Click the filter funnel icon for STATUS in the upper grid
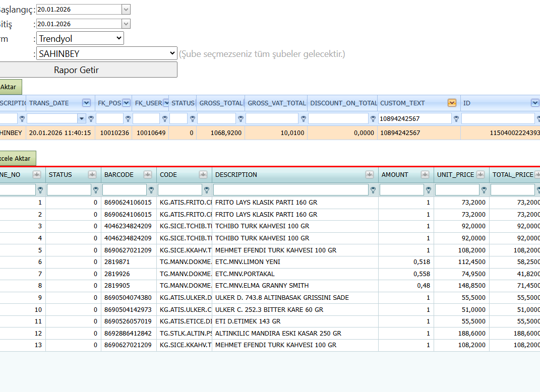 click(x=193, y=119)
